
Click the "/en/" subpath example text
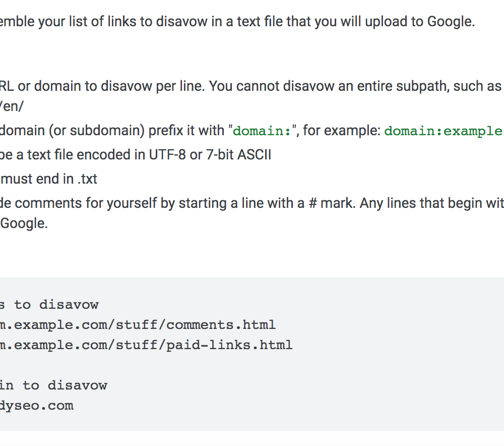tap(12, 106)
